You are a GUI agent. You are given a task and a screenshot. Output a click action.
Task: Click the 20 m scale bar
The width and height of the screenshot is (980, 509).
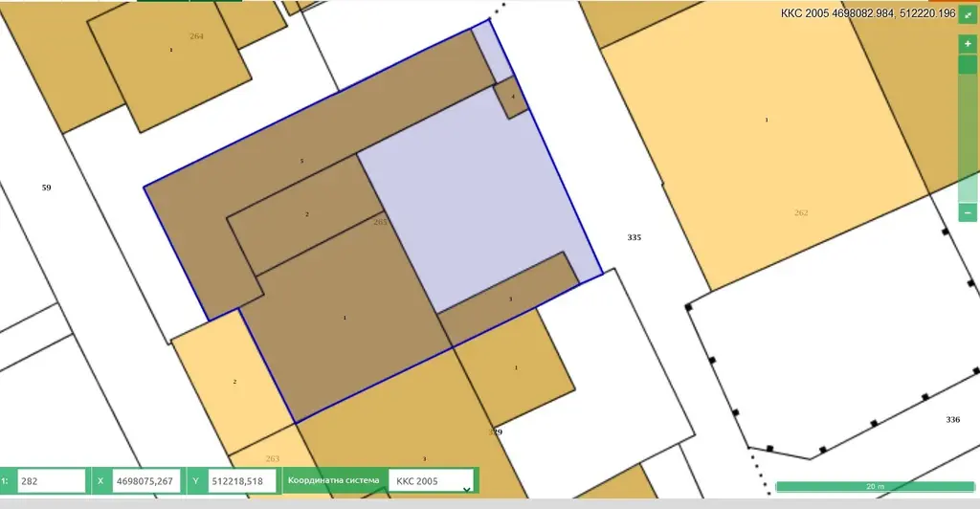(874, 487)
